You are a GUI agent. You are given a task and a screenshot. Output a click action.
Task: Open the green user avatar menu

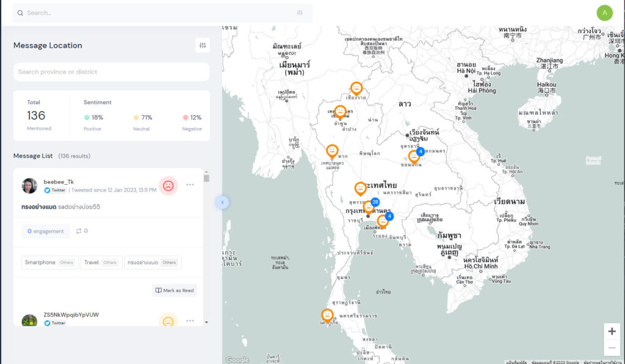604,13
